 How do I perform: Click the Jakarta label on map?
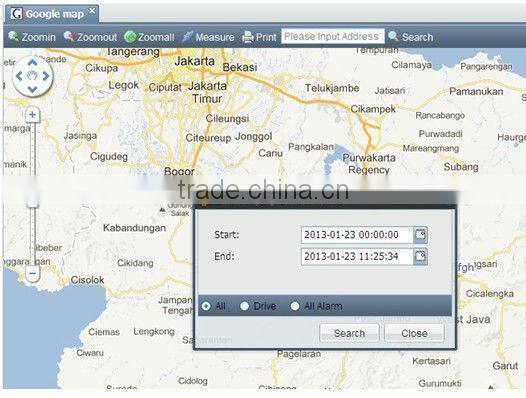point(195,61)
